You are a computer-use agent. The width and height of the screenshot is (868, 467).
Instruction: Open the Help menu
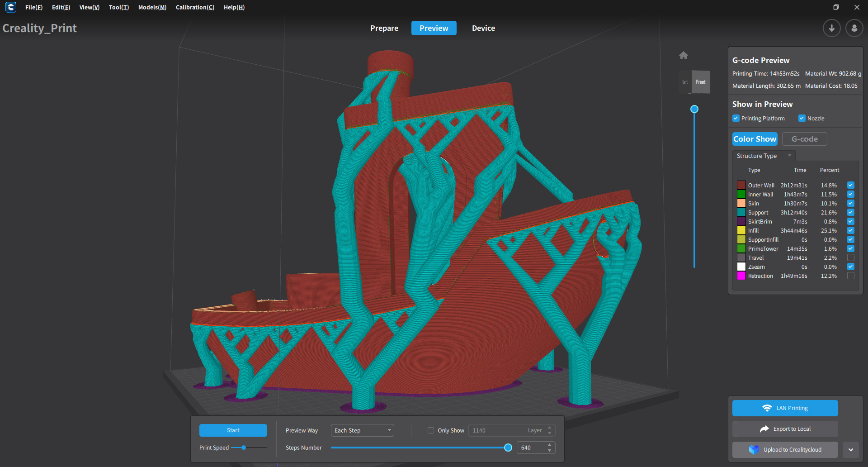point(234,7)
